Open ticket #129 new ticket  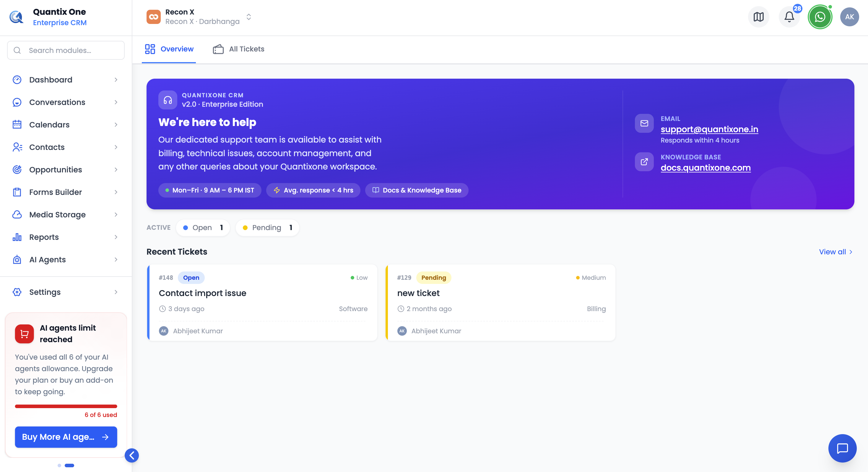click(501, 303)
